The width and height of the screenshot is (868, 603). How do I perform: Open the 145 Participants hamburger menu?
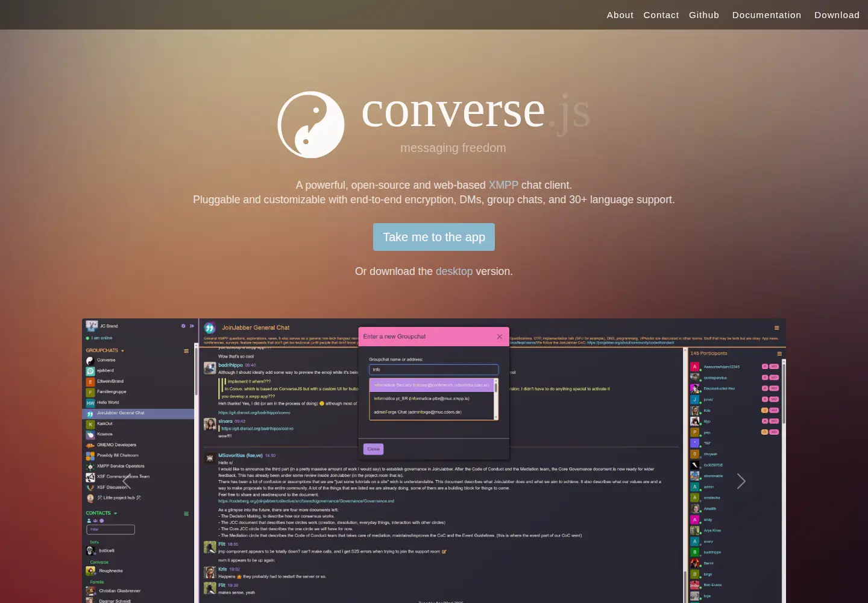pyautogui.click(x=779, y=354)
